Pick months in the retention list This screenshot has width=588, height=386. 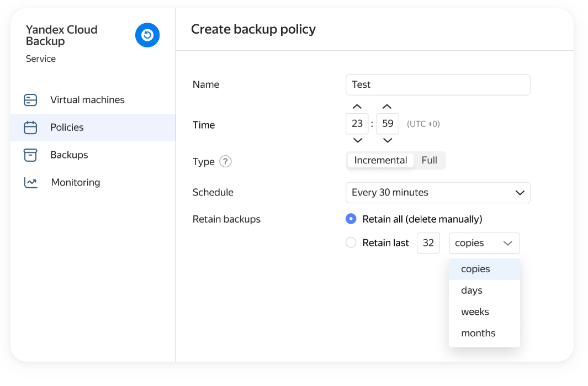pos(478,334)
